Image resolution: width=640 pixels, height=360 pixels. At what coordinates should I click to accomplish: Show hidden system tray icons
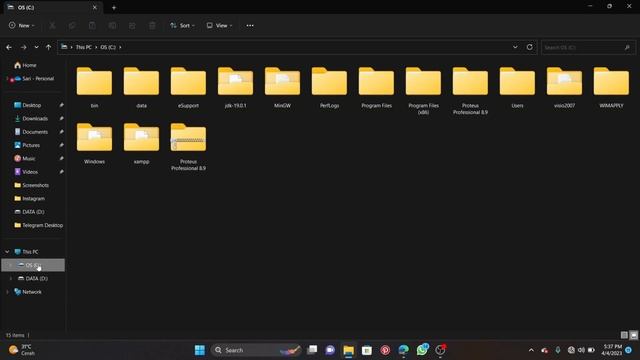pos(531,350)
